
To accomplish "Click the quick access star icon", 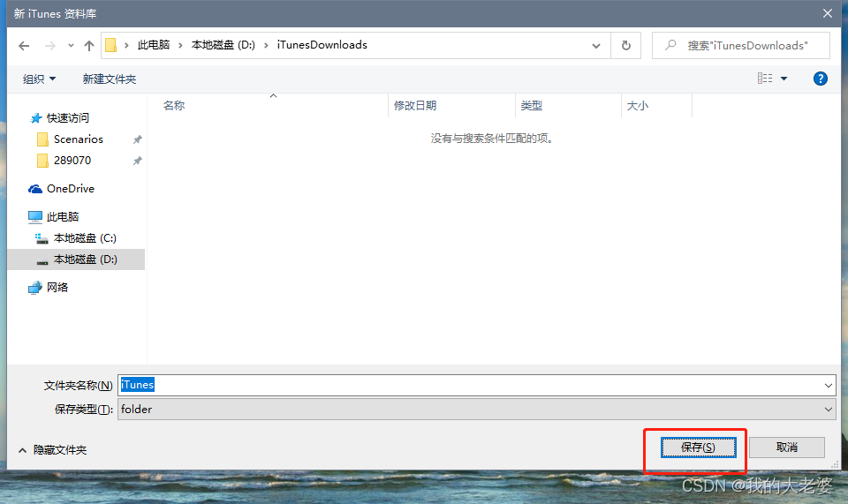I will click(x=35, y=117).
